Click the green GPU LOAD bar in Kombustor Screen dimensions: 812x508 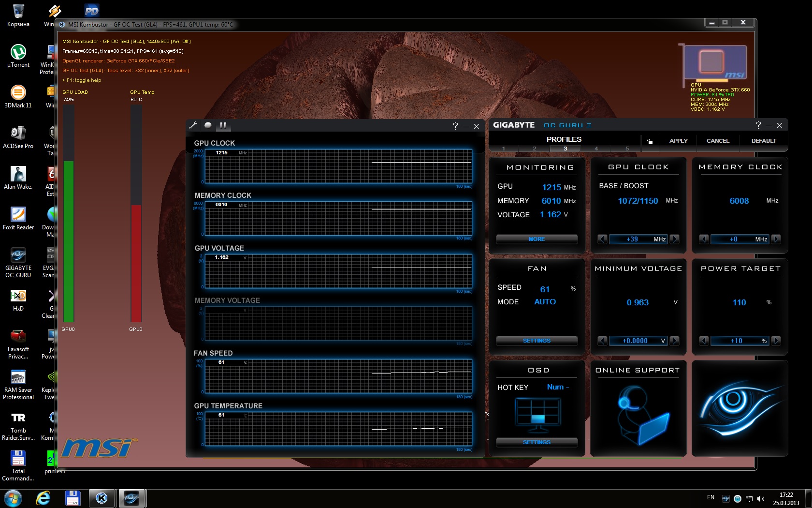[69, 241]
